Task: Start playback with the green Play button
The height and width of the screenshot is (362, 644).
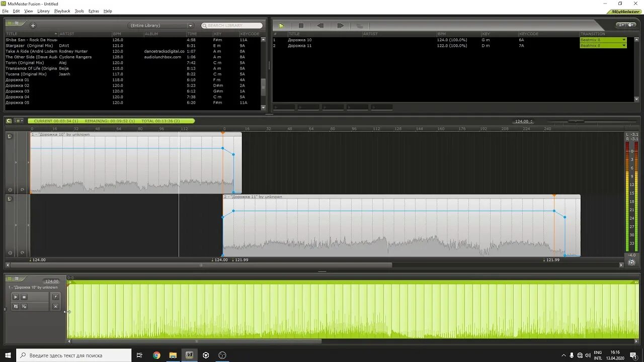Action: 281,25
